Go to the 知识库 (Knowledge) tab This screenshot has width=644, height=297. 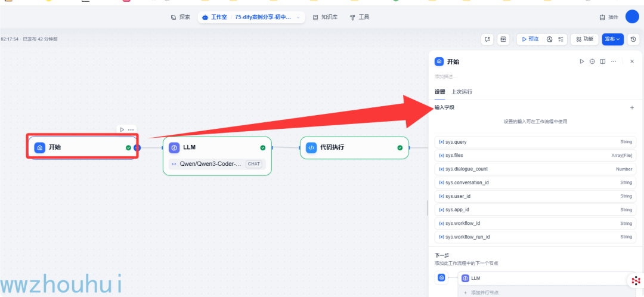tap(326, 17)
